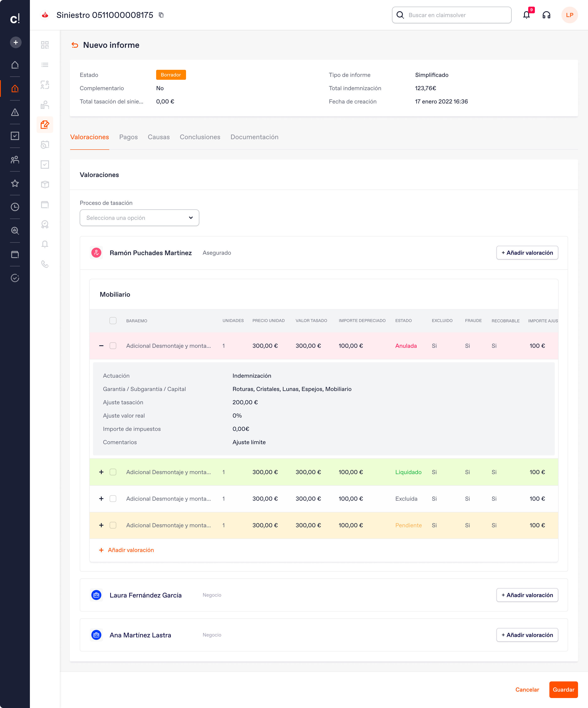Go back using the orange return arrow
Viewport: 588px width, 708px height.
[75, 45]
